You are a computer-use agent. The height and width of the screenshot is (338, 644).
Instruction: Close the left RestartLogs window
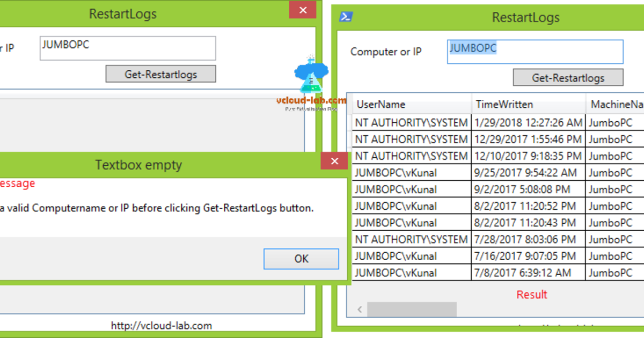point(303,10)
